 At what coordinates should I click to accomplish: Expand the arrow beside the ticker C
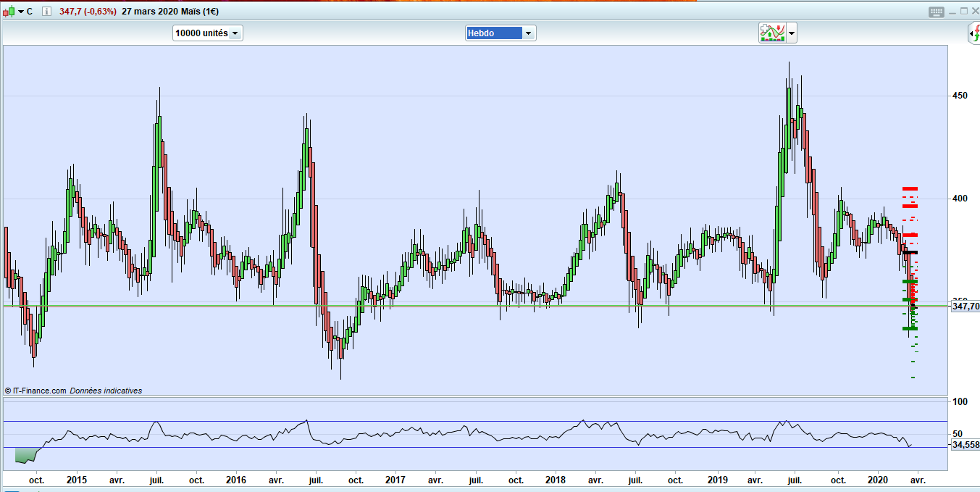point(20,12)
